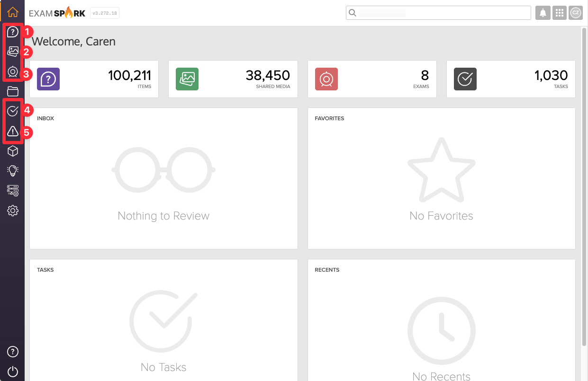The height and width of the screenshot is (381, 588).
Task: Click version label v3.272.18
Action: 104,13
